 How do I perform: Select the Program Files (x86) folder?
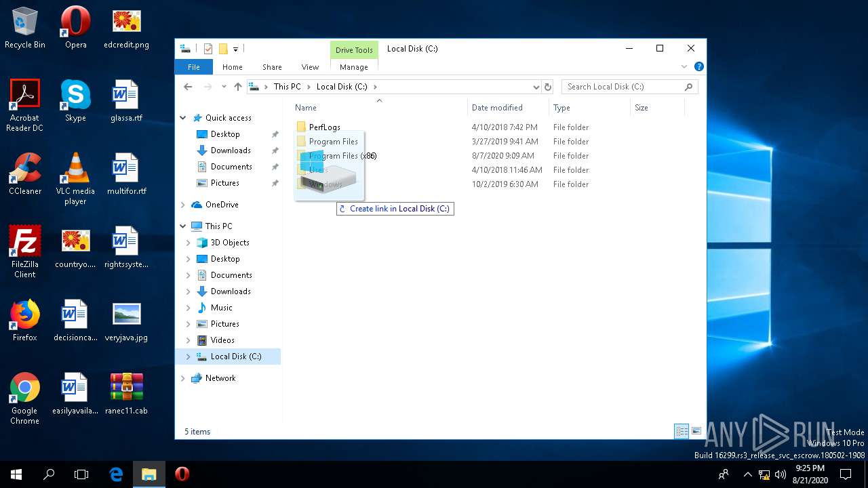(x=342, y=156)
